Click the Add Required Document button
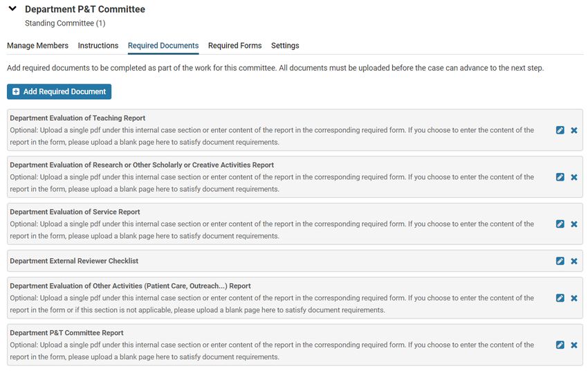This screenshot has height=371, width=588. [x=59, y=91]
